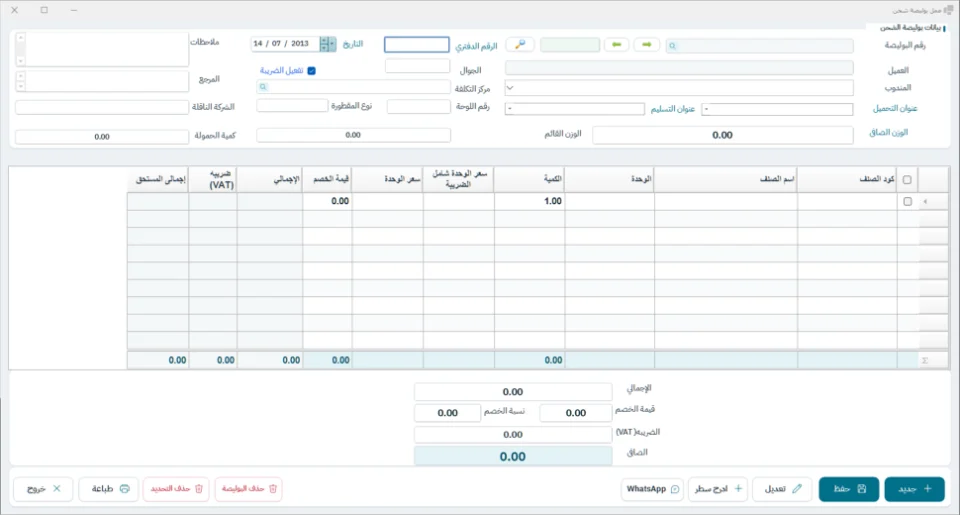Click the total (الإجمالي) summary field
Screen dimensions: 960x515
(x=513, y=392)
